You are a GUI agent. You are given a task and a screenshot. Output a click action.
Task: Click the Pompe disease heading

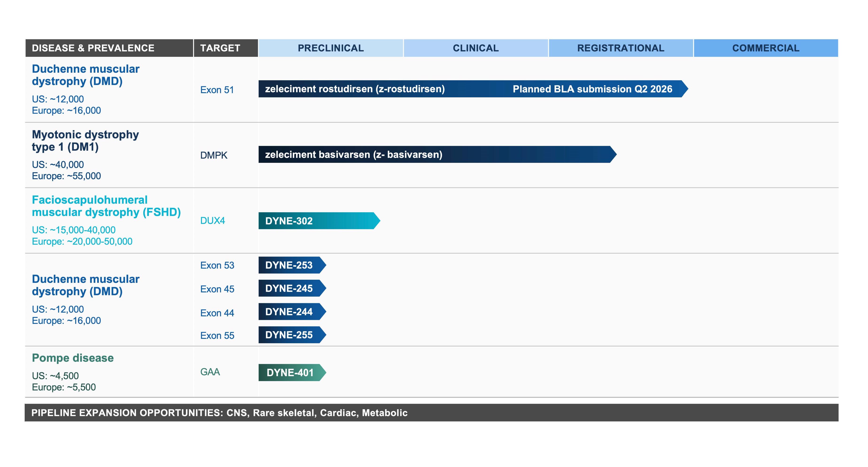pos(73,358)
